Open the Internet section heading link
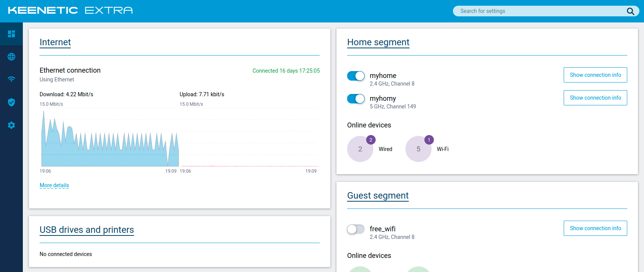 pyautogui.click(x=55, y=42)
